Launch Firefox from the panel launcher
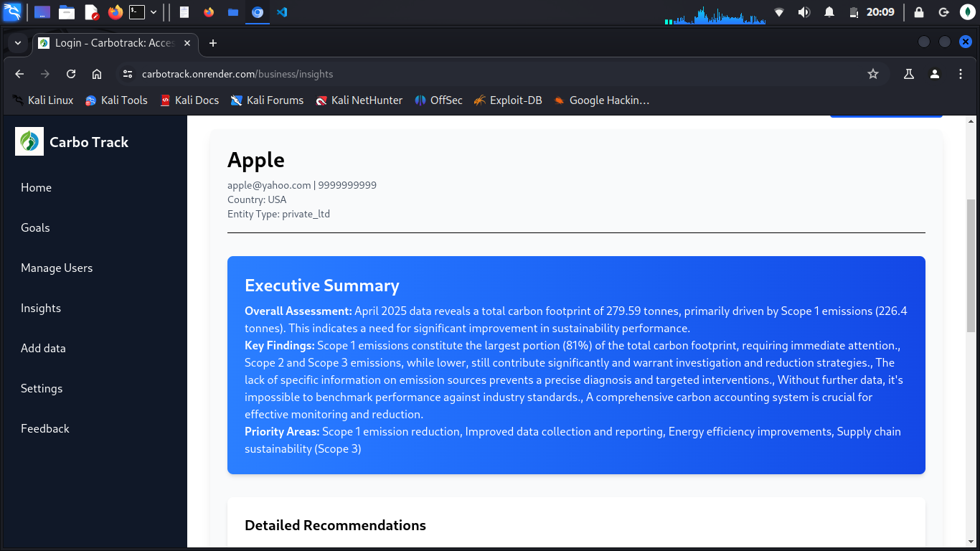The image size is (980, 551). (x=115, y=12)
